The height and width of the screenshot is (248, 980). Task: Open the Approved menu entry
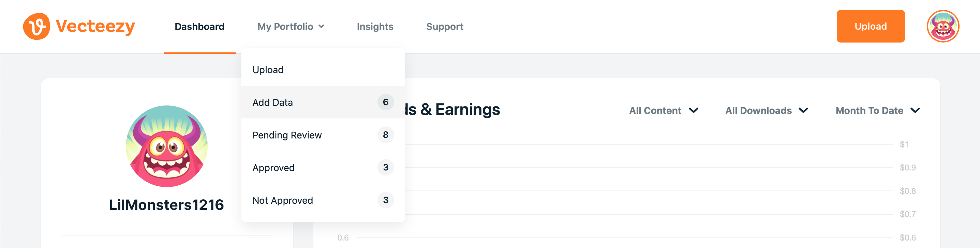323,167
